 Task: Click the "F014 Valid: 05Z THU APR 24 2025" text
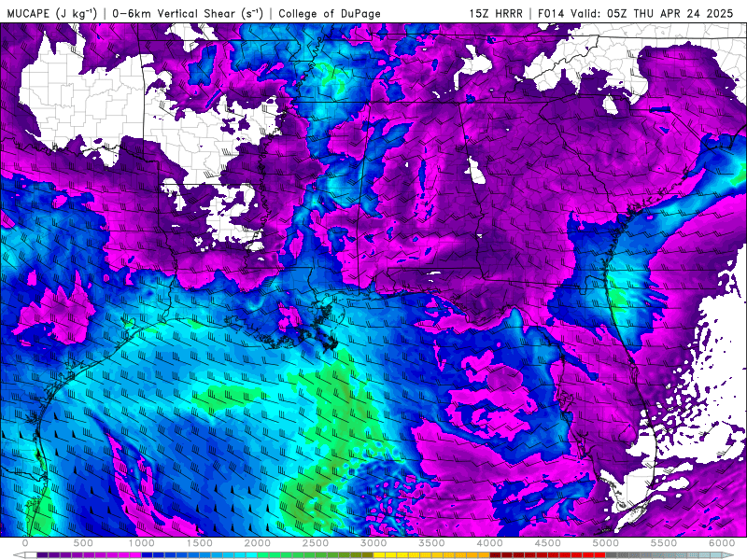pos(636,13)
